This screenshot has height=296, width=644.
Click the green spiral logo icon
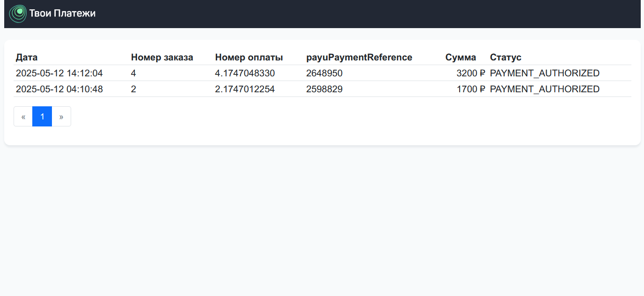coord(18,14)
